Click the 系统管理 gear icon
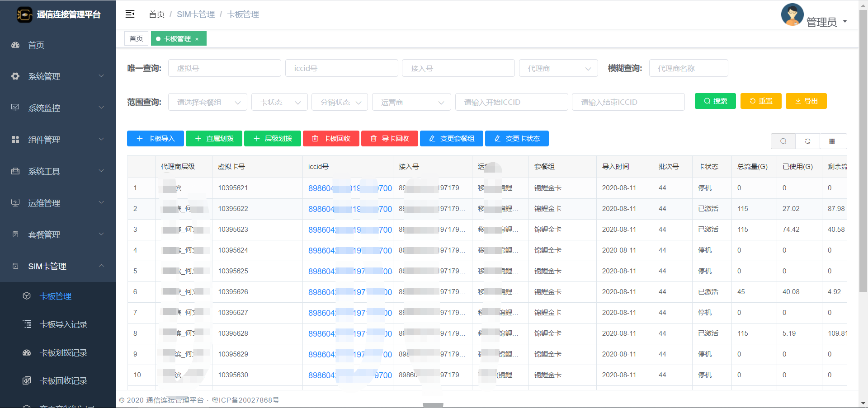Viewport: 868px width, 408px height. (x=15, y=76)
